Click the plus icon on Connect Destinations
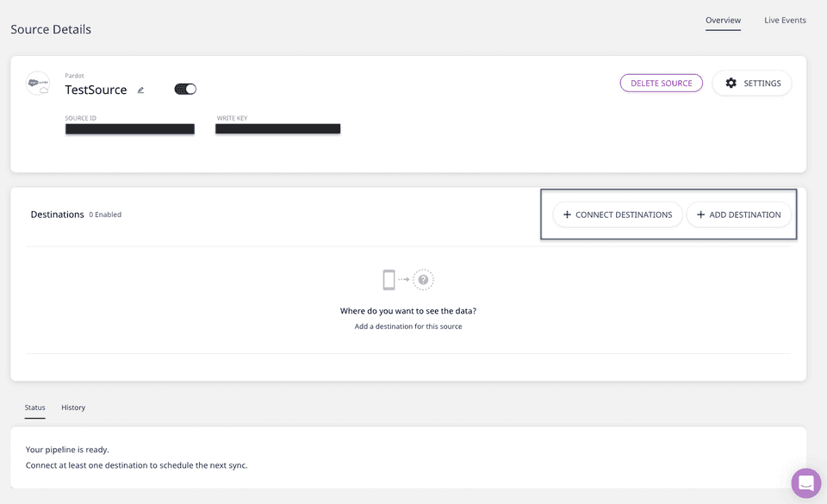The width and height of the screenshot is (827, 504). click(x=567, y=215)
